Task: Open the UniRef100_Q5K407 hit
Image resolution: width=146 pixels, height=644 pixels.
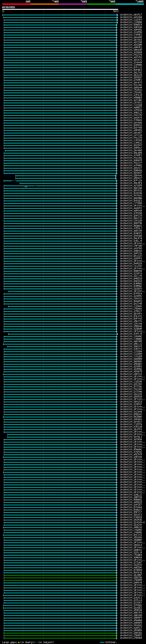Action: (131, 178)
